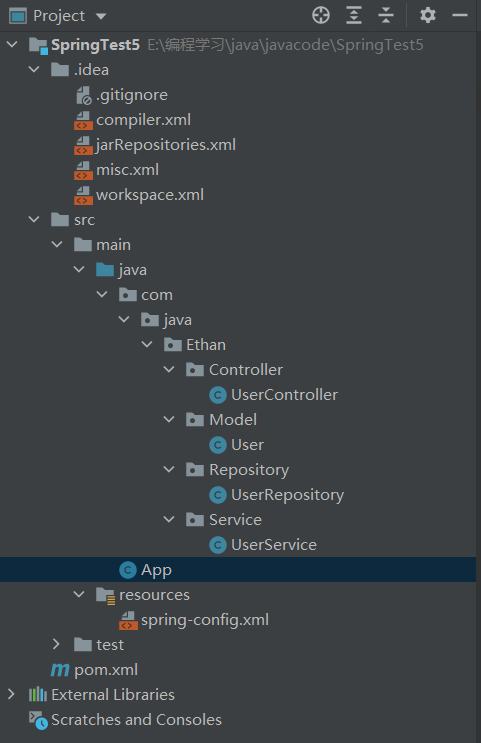481x743 pixels.
Task: Expand External Libraries node
Action: pyautogui.click(x=11, y=694)
